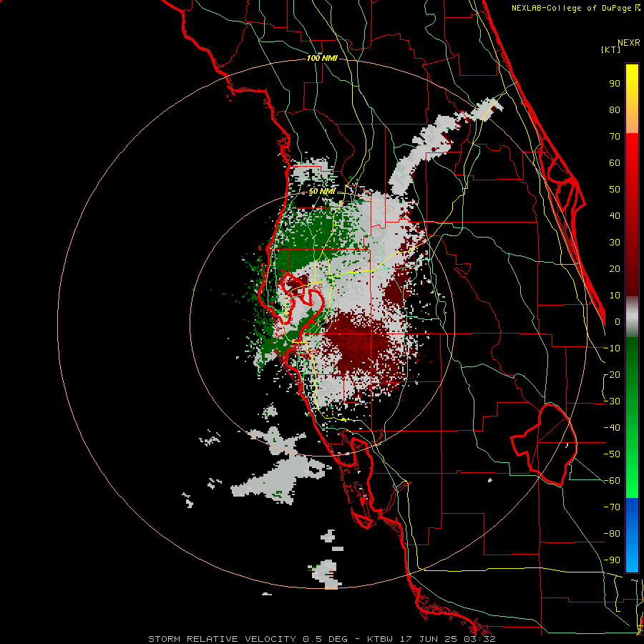Pick the blue bottom segment of color bar
This screenshot has width=644, height=644.
pyautogui.click(x=632, y=535)
